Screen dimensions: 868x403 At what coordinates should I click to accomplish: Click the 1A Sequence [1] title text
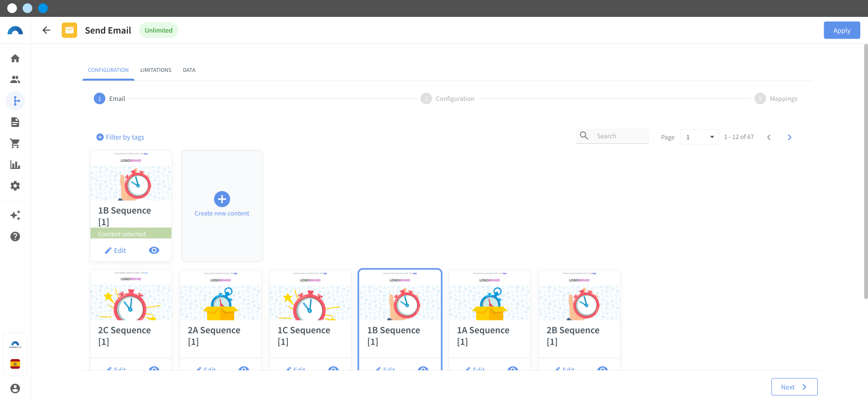point(483,336)
